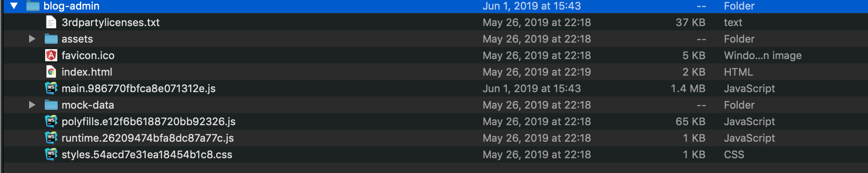Select the styles.54acd7e31ea18454b1c8.css file name
The height and width of the screenshot is (173, 868).
point(147,155)
